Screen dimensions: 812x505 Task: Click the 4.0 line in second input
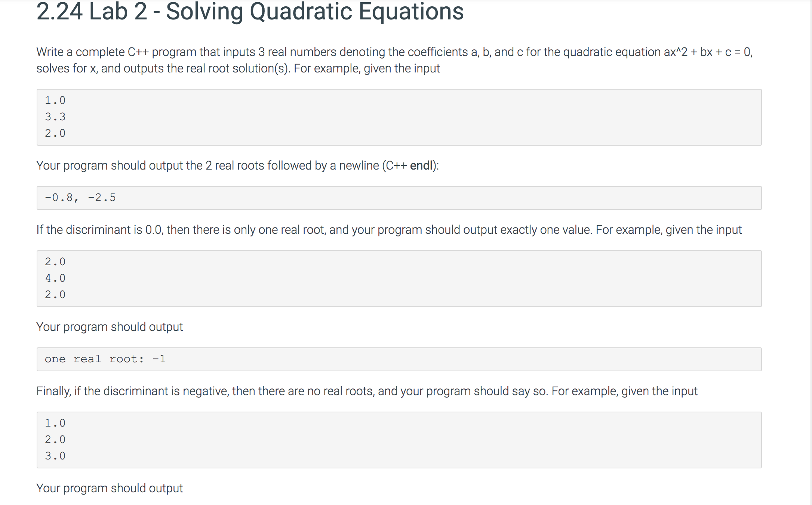[55, 278]
